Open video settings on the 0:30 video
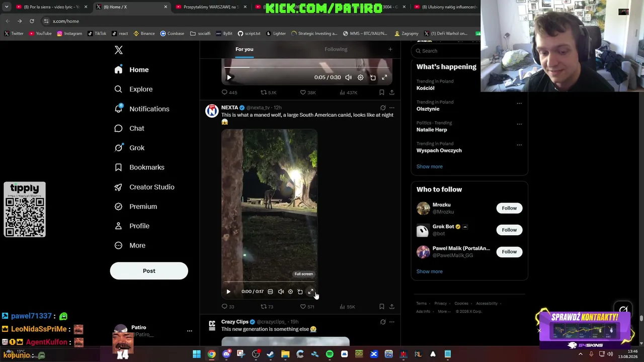Viewport: 644px width, 362px height. click(360, 77)
